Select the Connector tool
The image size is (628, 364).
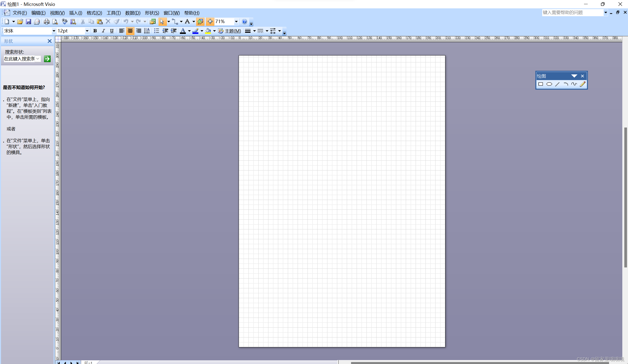coord(175,22)
